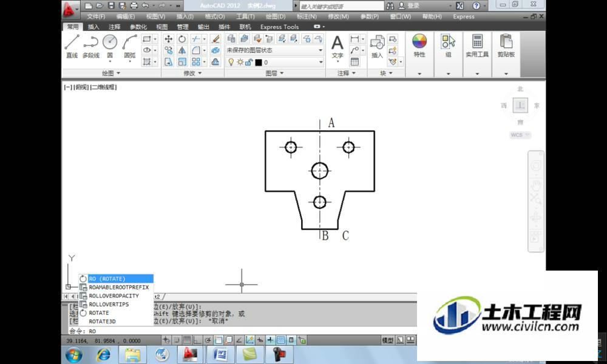Click the Scale tool icon

[x=182, y=62]
